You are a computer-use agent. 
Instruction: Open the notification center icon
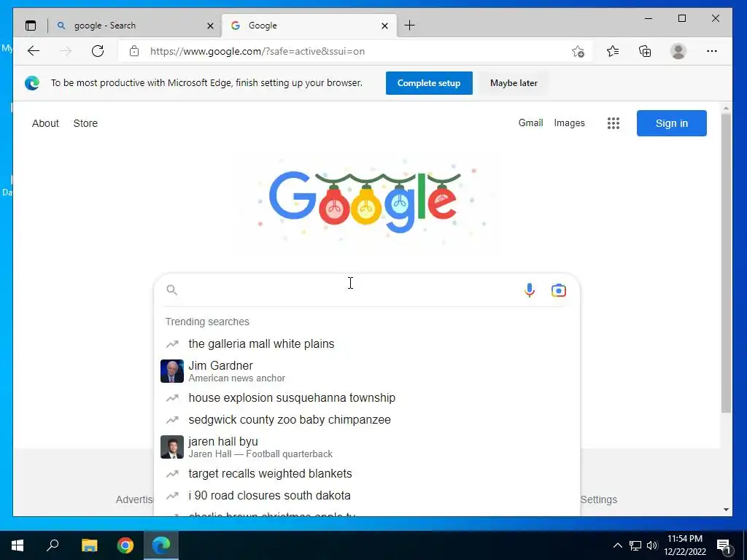tap(724, 546)
